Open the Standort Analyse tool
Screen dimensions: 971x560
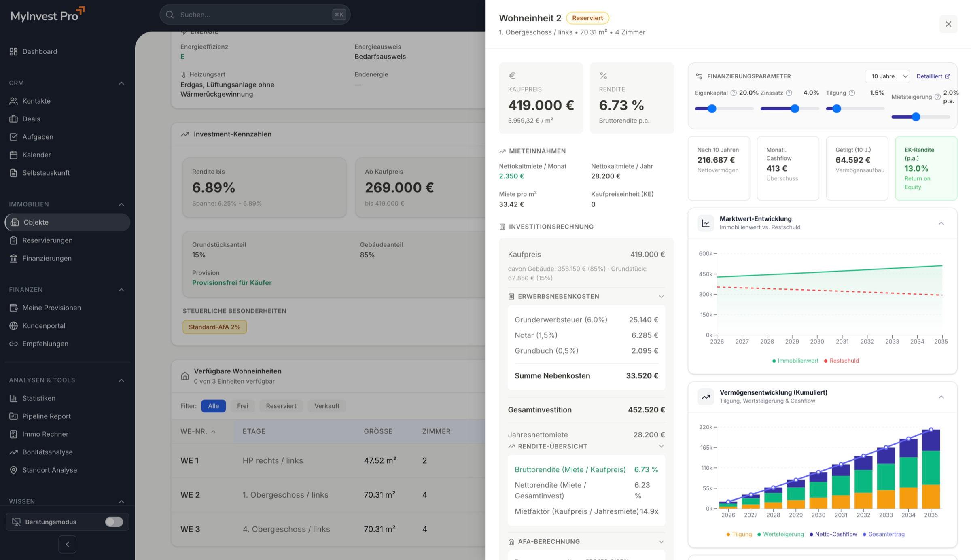49,470
